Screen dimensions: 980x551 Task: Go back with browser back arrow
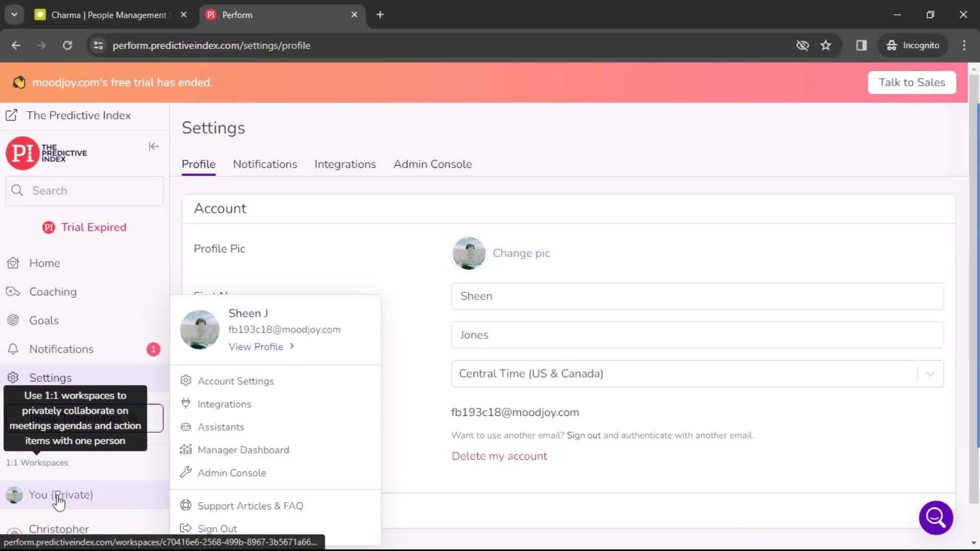tap(16, 45)
